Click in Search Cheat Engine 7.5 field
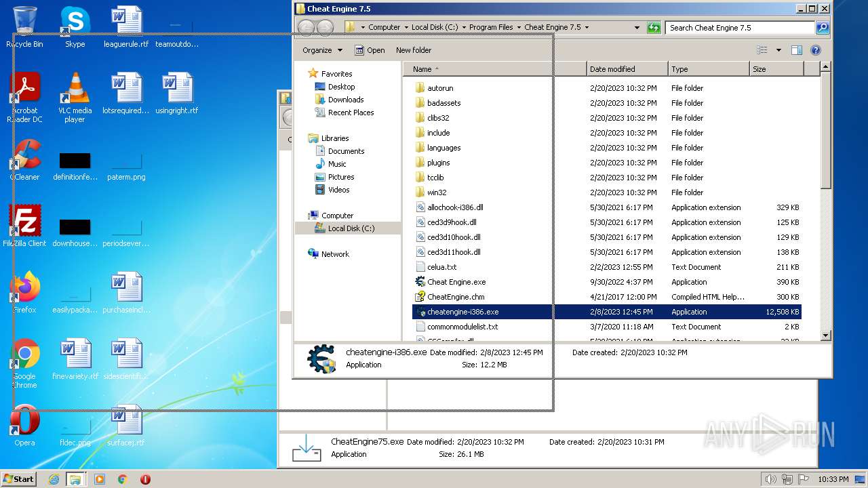 741,28
